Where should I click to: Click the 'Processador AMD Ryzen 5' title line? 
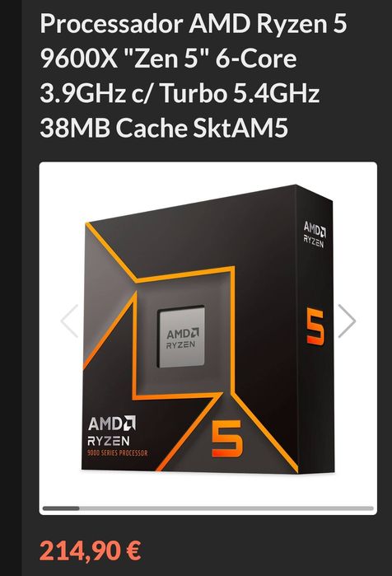point(194,24)
